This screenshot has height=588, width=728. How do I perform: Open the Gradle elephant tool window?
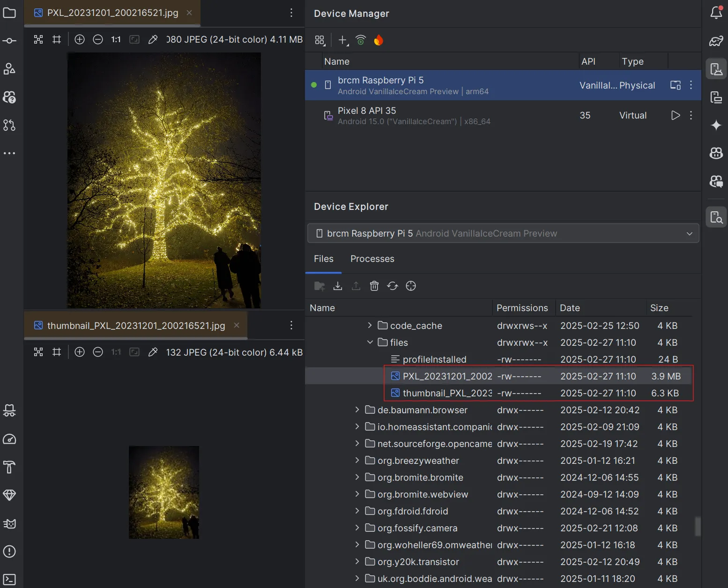(716, 41)
